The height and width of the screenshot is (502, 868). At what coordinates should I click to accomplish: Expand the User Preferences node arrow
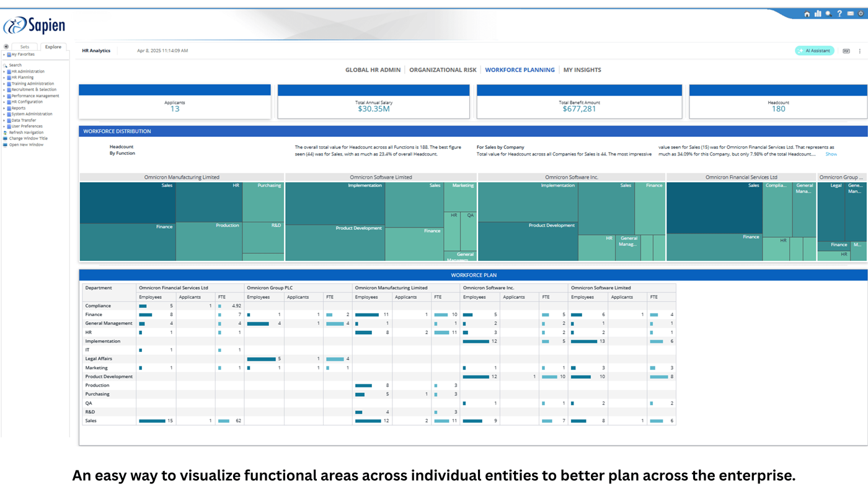[x=4, y=126]
